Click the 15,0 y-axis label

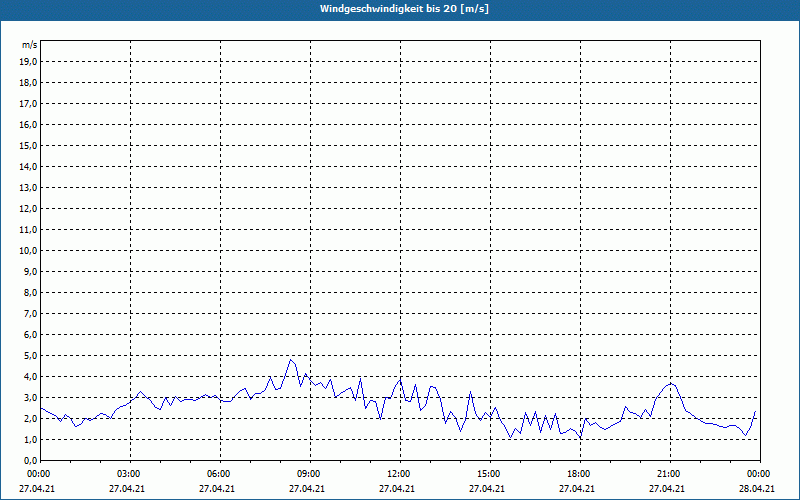pyautogui.click(x=29, y=145)
